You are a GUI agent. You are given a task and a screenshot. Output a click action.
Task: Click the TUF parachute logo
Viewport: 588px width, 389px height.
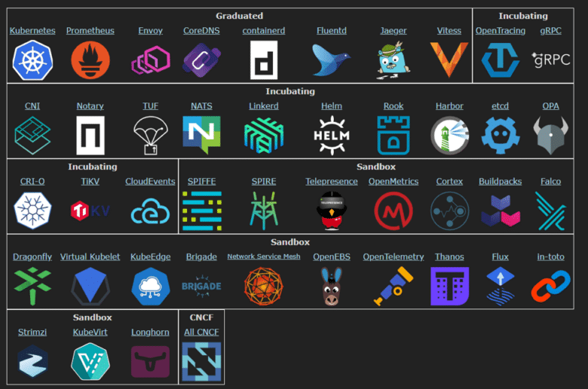(x=150, y=136)
